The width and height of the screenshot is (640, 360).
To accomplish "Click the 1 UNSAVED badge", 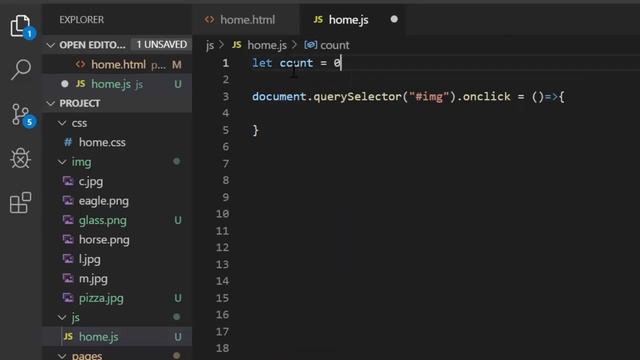I will (162, 44).
